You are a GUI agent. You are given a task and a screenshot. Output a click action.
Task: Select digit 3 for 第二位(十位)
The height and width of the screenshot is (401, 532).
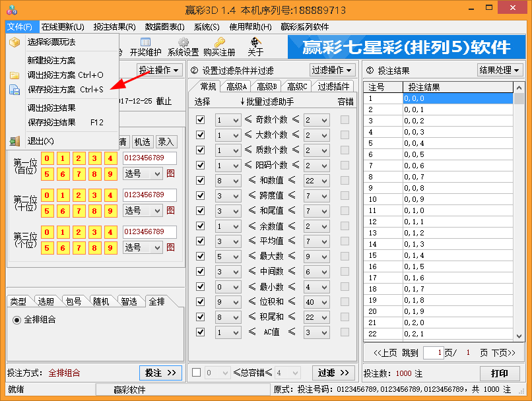coord(94,195)
